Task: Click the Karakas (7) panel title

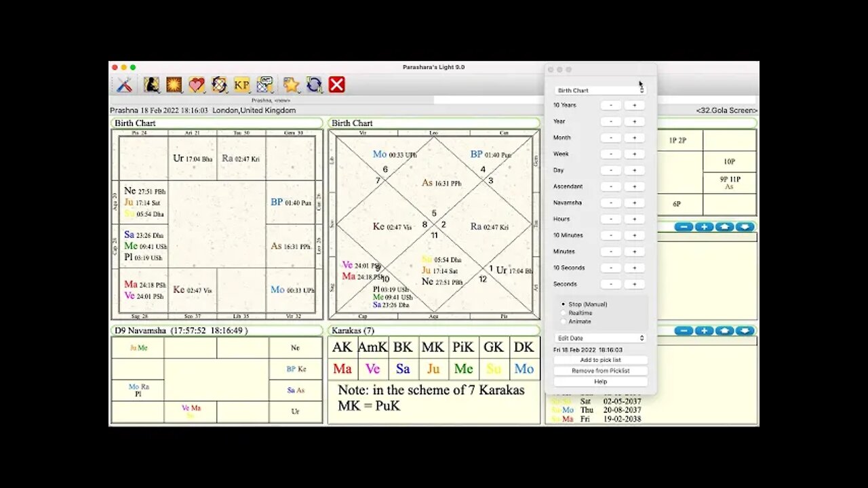Action: point(434,331)
